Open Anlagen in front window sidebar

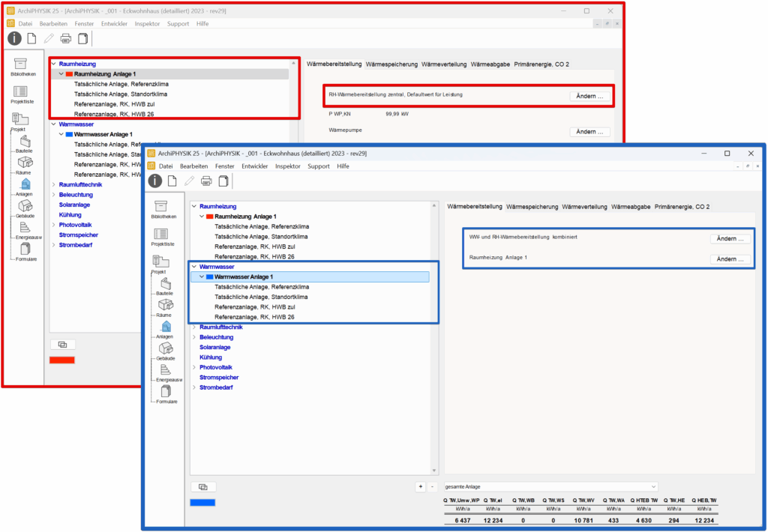tap(165, 330)
